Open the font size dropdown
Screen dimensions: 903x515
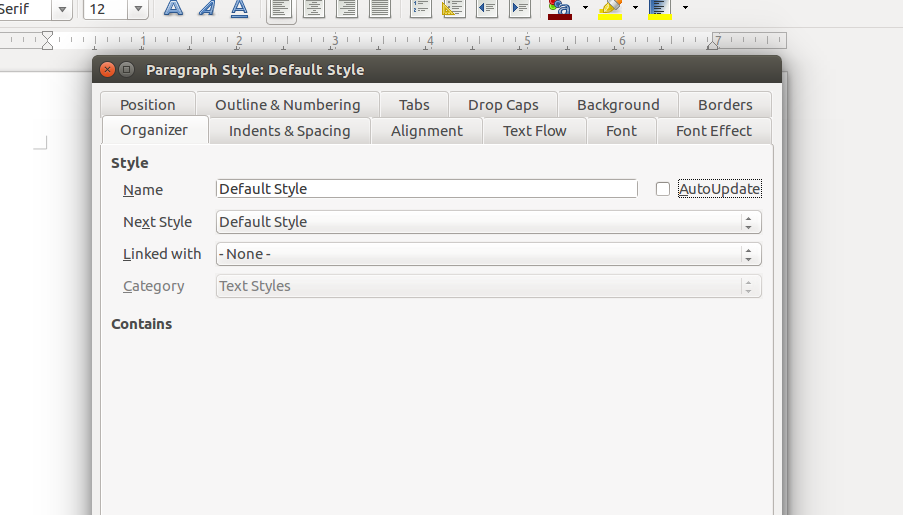point(138,9)
